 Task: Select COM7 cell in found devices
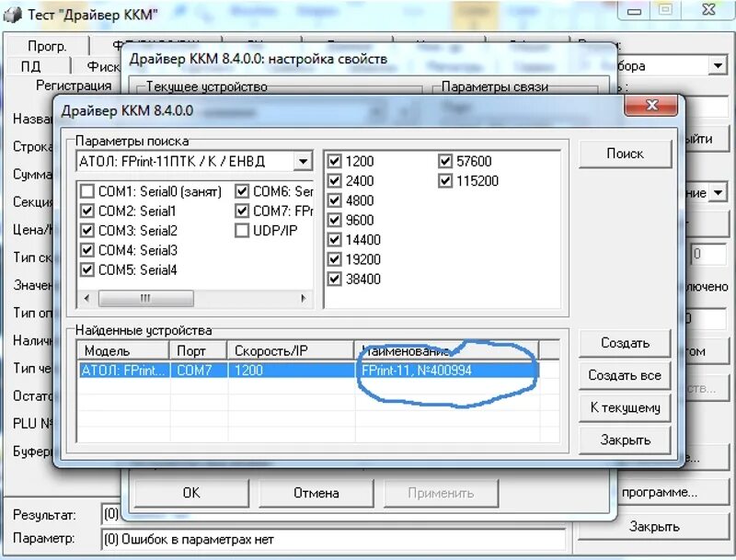click(x=199, y=371)
